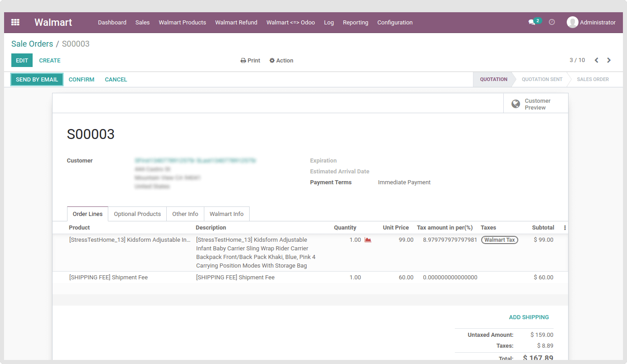Open the Dashboard menu
This screenshot has height=364, width=627.
click(x=112, y=22)
